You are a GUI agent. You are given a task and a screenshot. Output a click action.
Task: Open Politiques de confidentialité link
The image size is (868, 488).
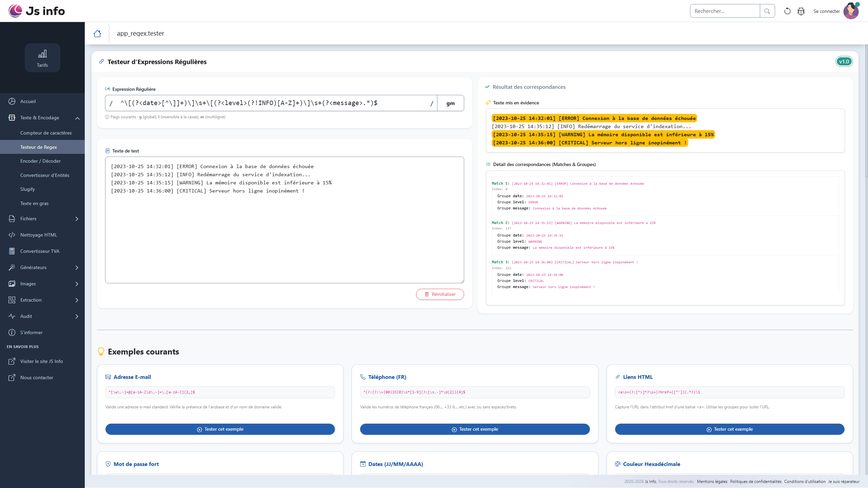pos(756,482)
